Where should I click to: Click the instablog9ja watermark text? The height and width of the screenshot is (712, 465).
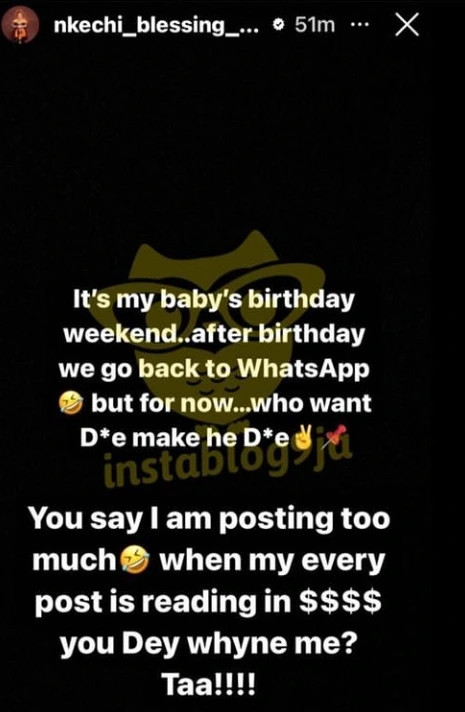pyautogui.click(x=229, y=462)
